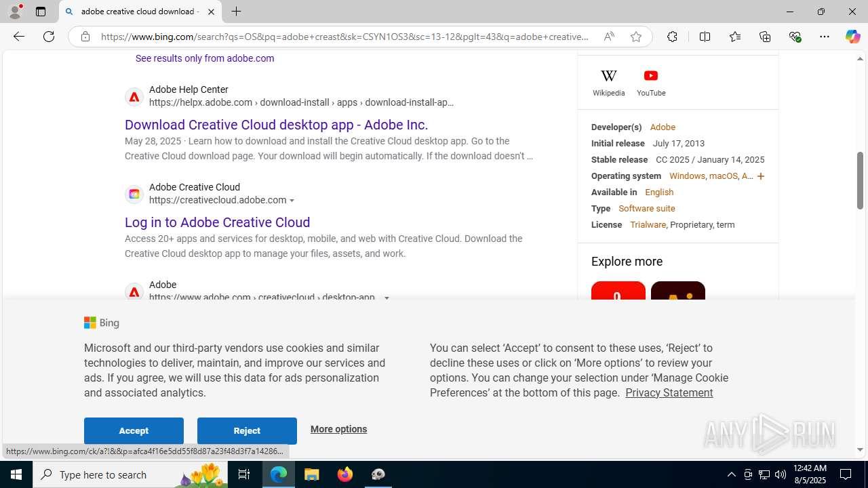Open the Extensions menu

tap(672, 37)
